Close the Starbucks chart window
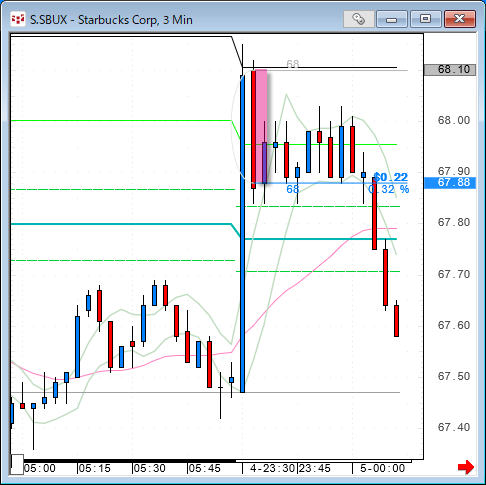The width and height of the screenshot is (486, 485). [460, 19]
